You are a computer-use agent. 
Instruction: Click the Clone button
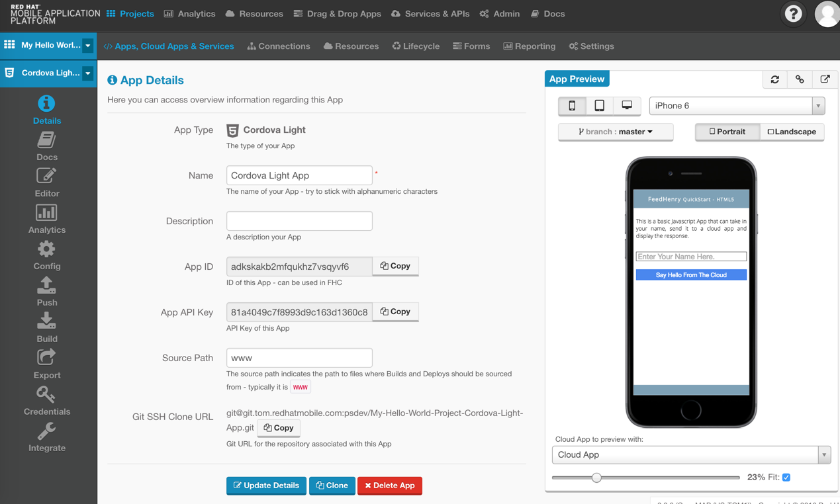click(332, 485)
